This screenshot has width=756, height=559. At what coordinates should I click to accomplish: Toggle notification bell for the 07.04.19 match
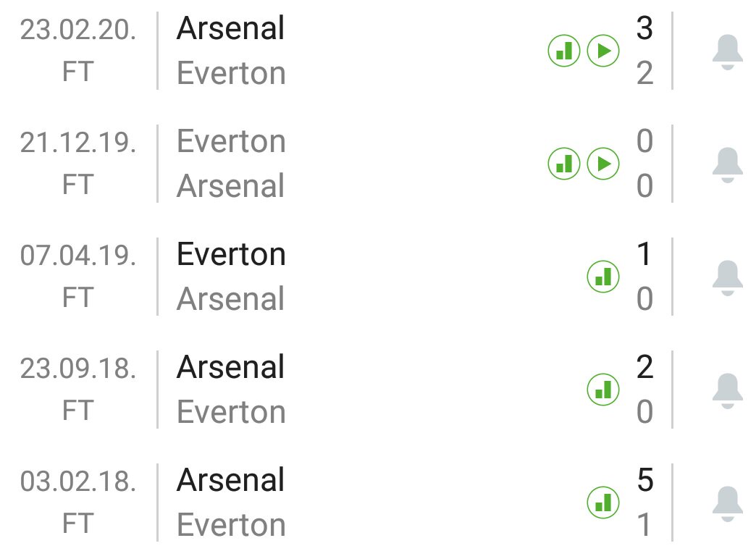(x=728, y=278)
